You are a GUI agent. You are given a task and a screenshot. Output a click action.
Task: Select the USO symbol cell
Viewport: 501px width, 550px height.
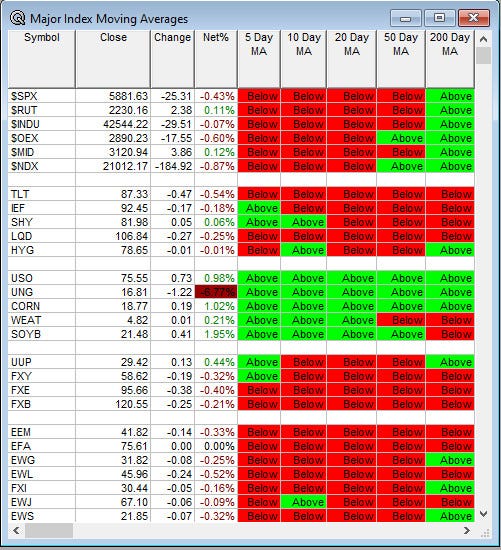(x=42, y=278)
